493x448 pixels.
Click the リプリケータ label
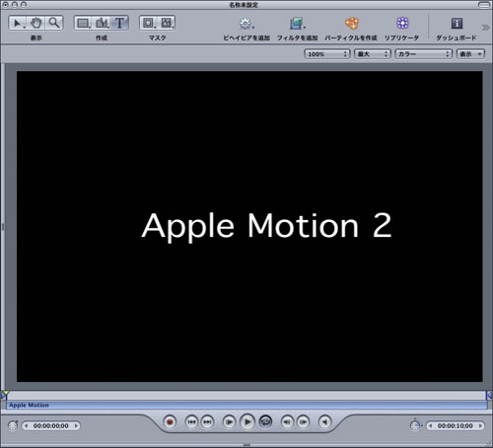pyautogui.click(x=401, y=37)
